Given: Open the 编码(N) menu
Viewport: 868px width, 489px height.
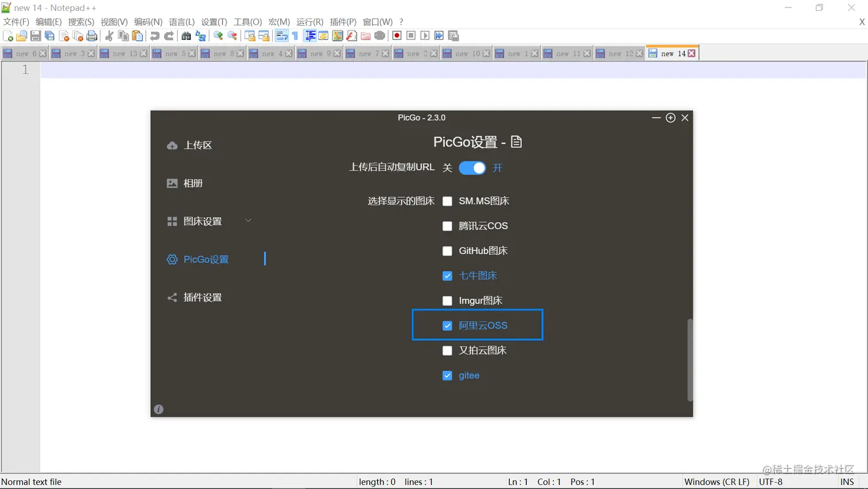Looking at the screenshot, I should coord(148,21).
